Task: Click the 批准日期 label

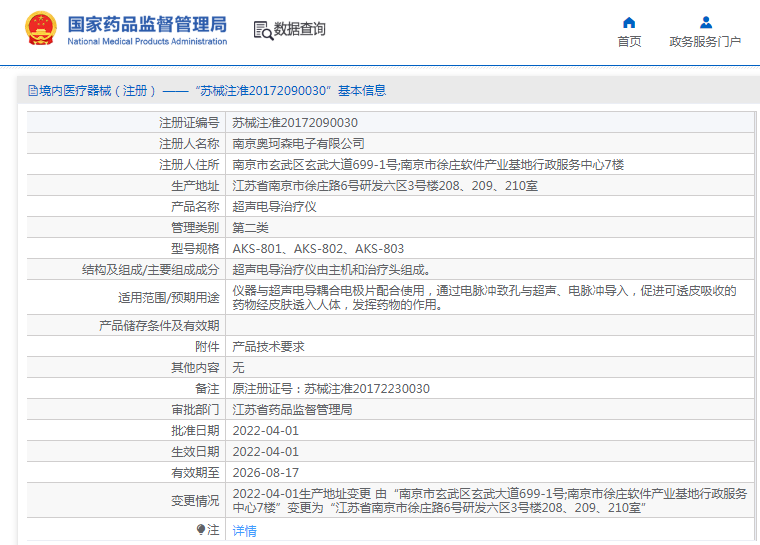Action: 195,431
